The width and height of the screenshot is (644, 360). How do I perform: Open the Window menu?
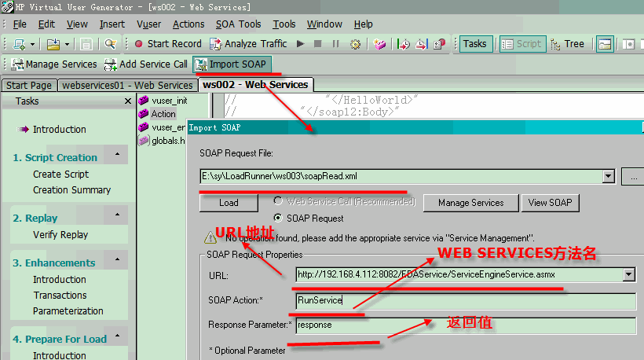point(324,24)
